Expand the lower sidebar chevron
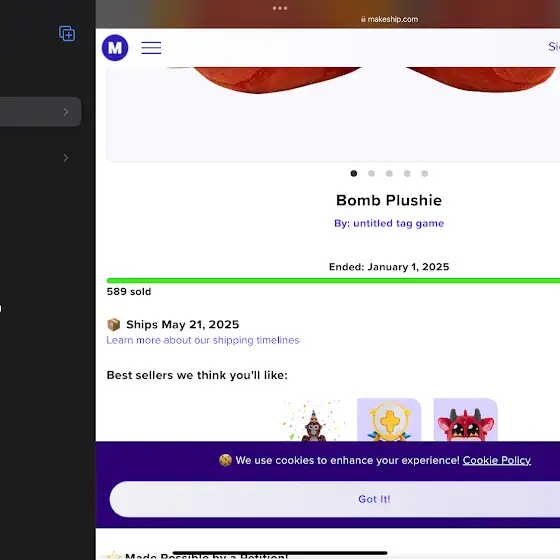 pos(66,158)
